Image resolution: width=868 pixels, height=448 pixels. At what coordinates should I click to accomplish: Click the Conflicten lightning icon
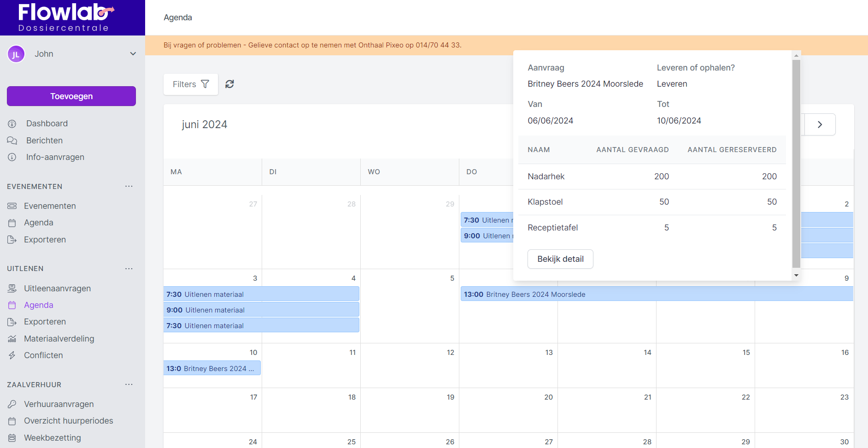click(x=12, y=355)
